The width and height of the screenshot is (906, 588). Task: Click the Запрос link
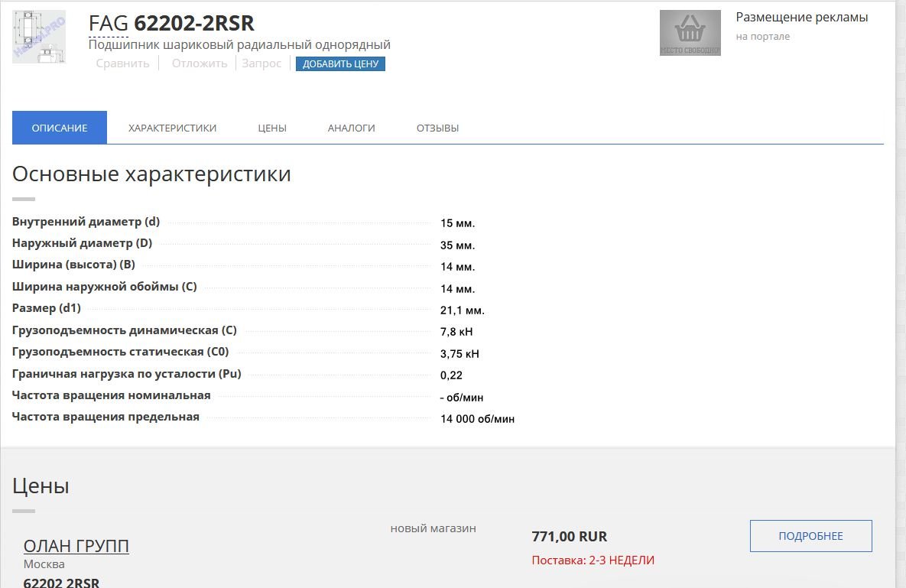(x=261, y=63)
